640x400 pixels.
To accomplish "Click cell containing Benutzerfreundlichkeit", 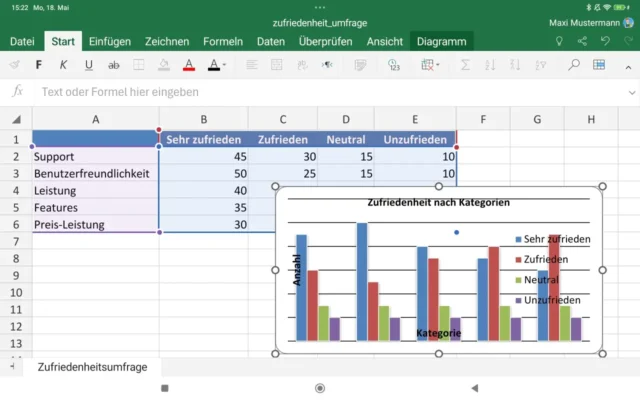I will tap(96, 174).
